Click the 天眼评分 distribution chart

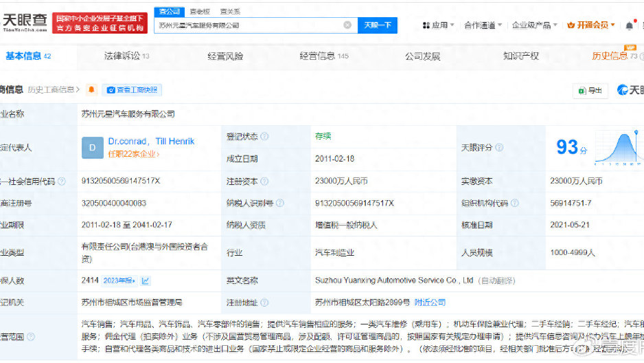tap(618, 148)
